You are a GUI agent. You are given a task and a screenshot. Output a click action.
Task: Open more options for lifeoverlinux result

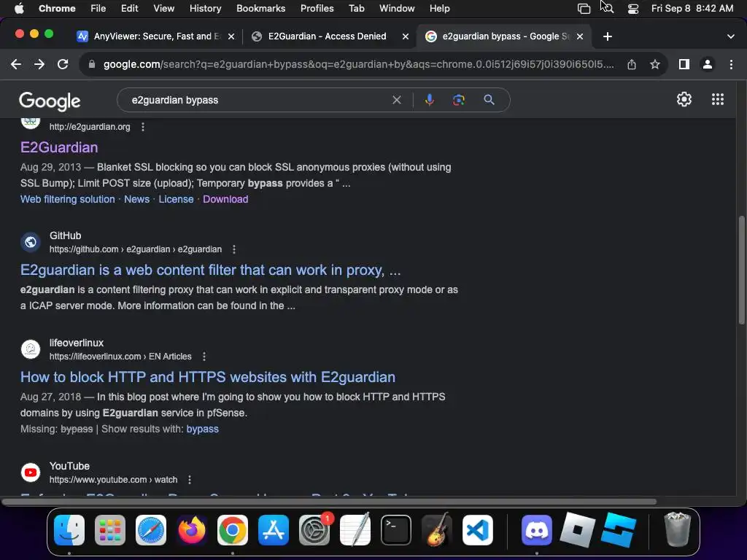point(204,356)
